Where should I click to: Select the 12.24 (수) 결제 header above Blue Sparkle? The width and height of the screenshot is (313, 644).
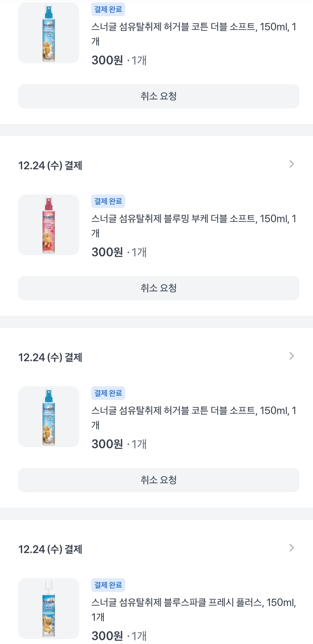(50, 549)
